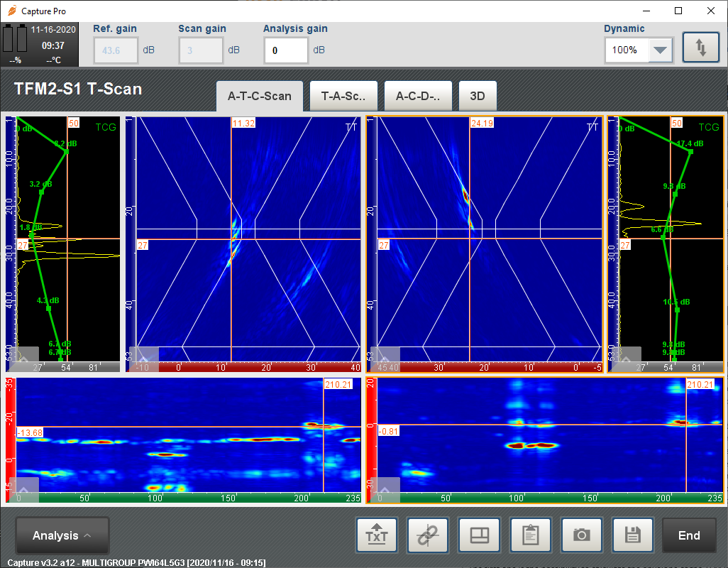Toggle the left TCG curve display

coord(105,127)
